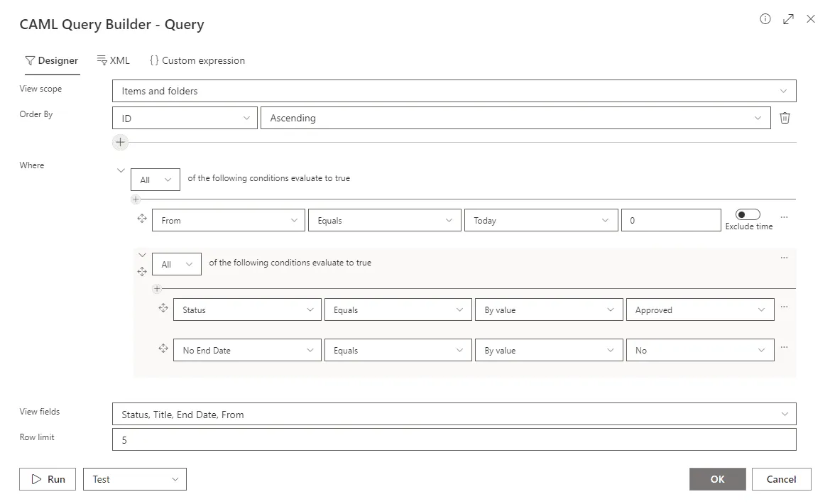Image resolution: width=830 pixels, height=504 pixels.
Task: Click the info icon in the top right
Action: click(765, 19)
